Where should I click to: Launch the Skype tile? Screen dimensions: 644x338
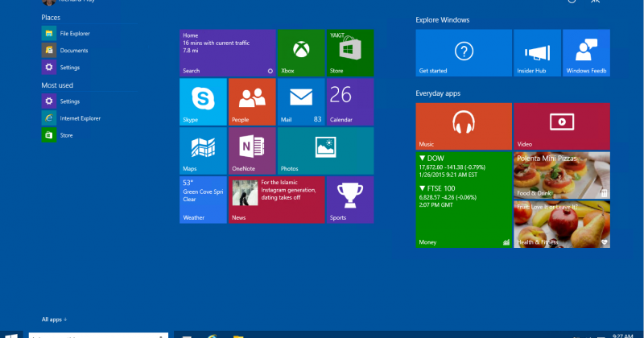tap(203, 102)
